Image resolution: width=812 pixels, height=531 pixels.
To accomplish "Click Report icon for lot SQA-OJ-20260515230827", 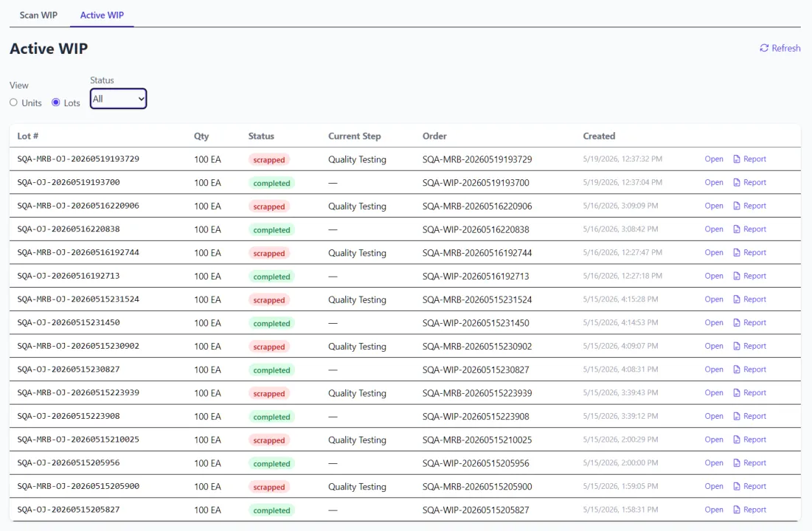I will [x=736, y=369].
